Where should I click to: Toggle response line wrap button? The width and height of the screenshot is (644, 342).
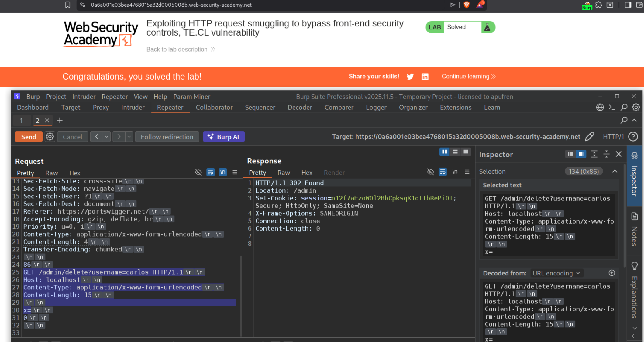tap(443, 172)
